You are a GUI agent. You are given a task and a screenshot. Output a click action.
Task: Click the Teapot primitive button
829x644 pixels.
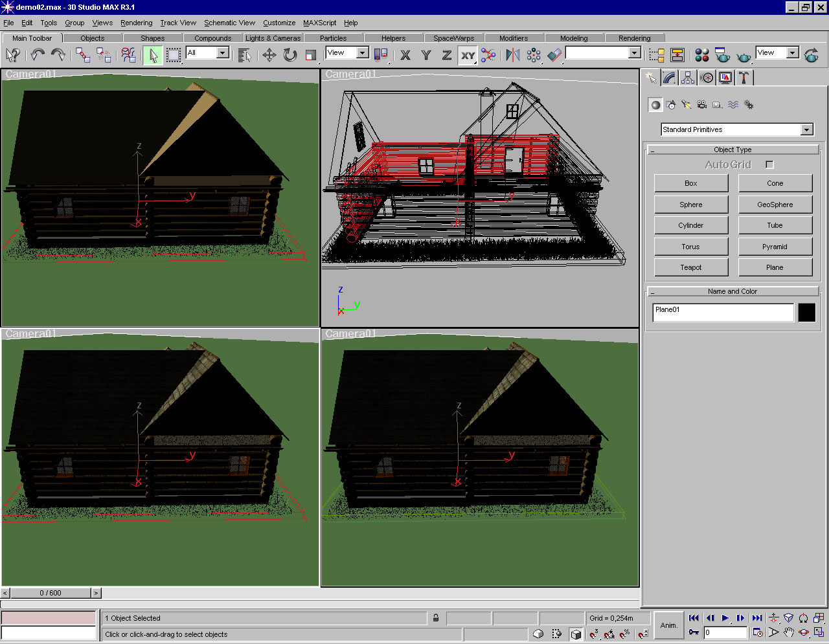click(x=690, y=267)
